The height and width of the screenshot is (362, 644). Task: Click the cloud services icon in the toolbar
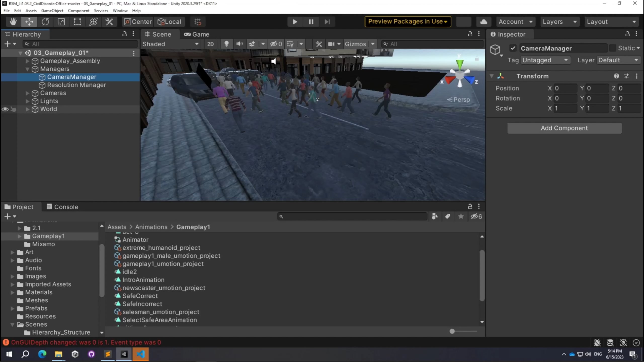[x=484, y=22]
